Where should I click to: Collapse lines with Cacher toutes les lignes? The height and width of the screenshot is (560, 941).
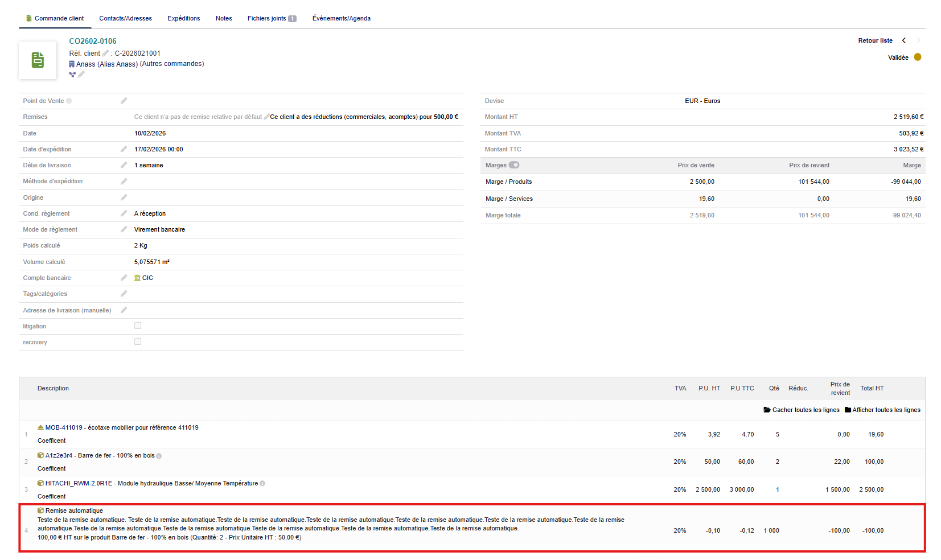tap(802, 410)
